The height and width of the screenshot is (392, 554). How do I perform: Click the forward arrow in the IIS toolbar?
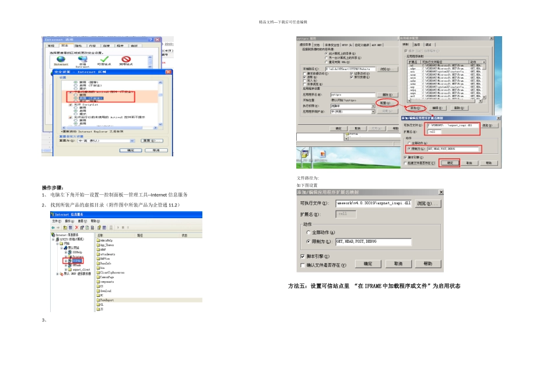pyautogui.click(x=58, y=228)
